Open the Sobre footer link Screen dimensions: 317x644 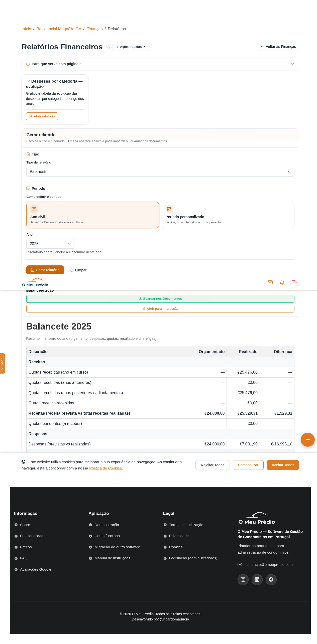tap(25, 525)
